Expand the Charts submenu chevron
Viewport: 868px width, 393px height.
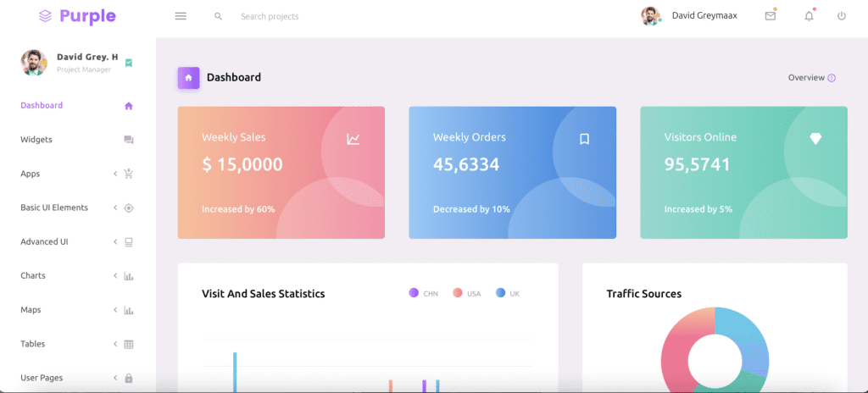[115, 275]
